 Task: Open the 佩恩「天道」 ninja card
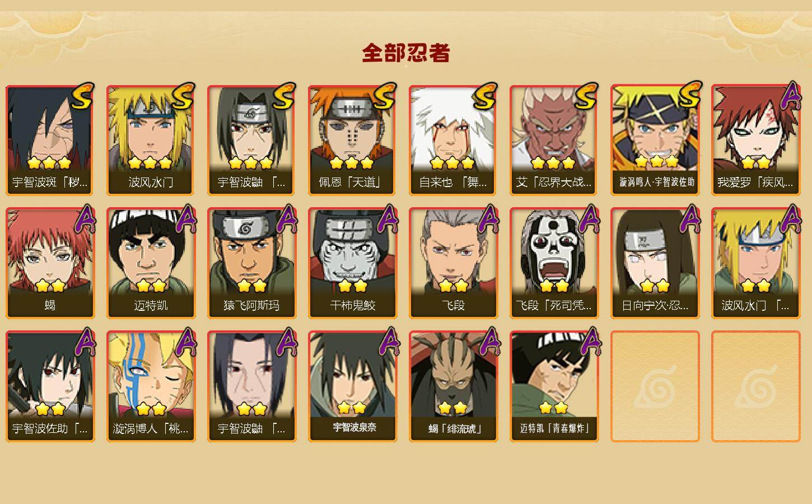point(352,140)
